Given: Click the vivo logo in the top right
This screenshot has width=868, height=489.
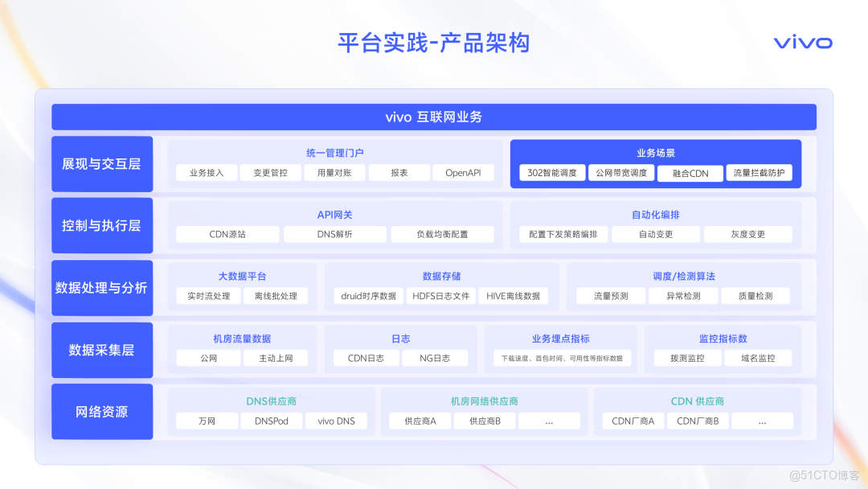Looking at the screenshot, I should [804, 43].
